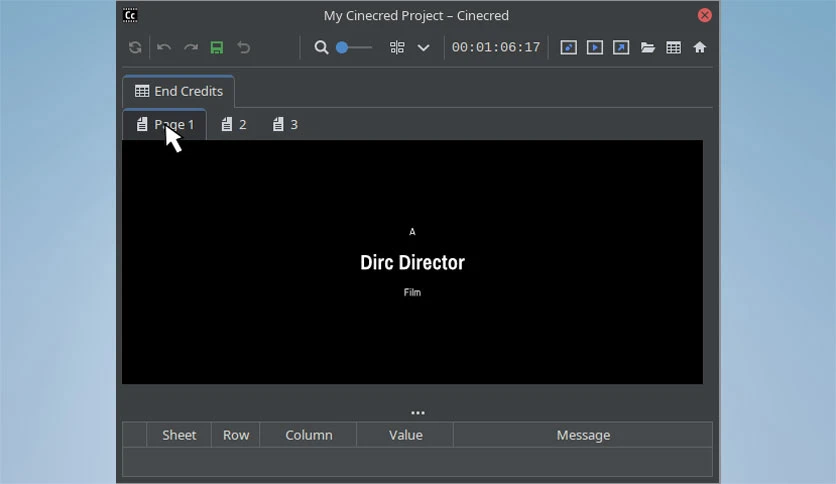Close the Cinecred window
836x484 pixels.
[704, 15]
